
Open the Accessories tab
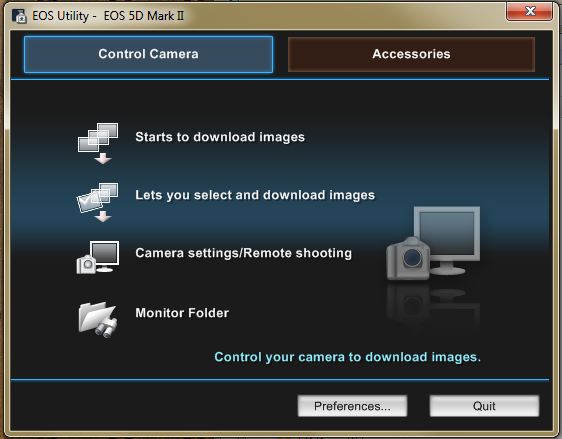[411, 54]
